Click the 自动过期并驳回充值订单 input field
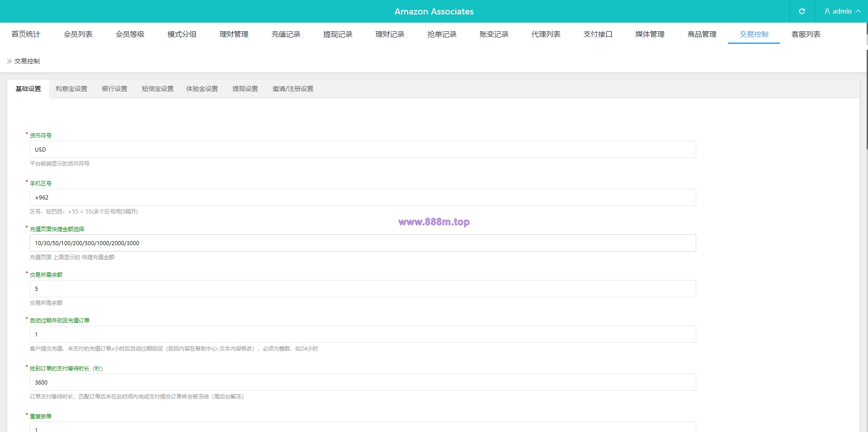 pos(363,334)
